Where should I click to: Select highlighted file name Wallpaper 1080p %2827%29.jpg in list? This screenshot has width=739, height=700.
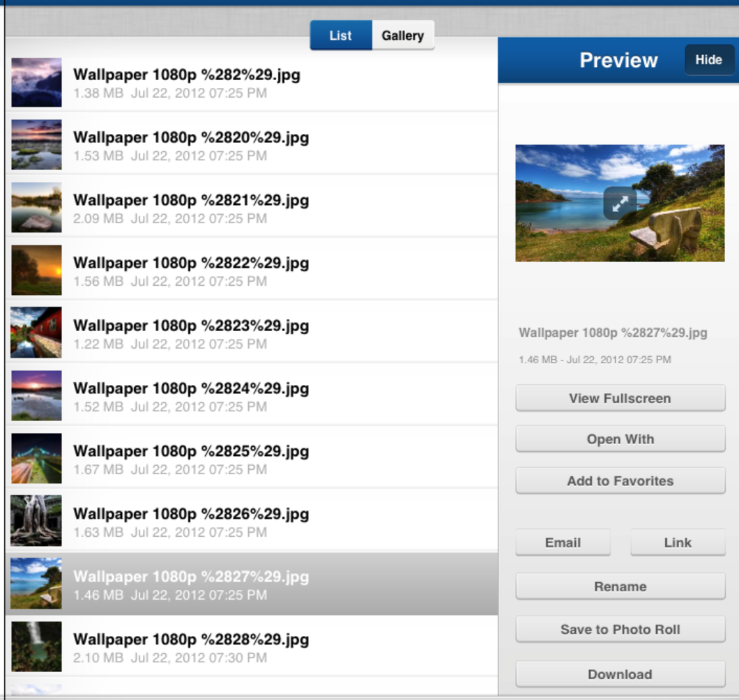click(191, 577)
